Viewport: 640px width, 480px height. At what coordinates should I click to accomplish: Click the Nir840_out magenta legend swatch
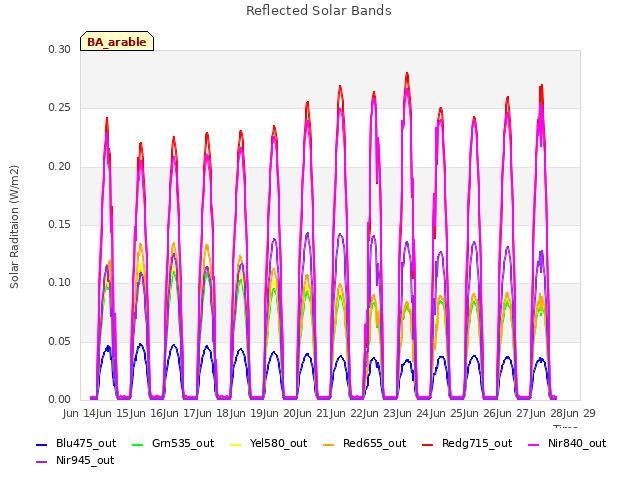533,444
